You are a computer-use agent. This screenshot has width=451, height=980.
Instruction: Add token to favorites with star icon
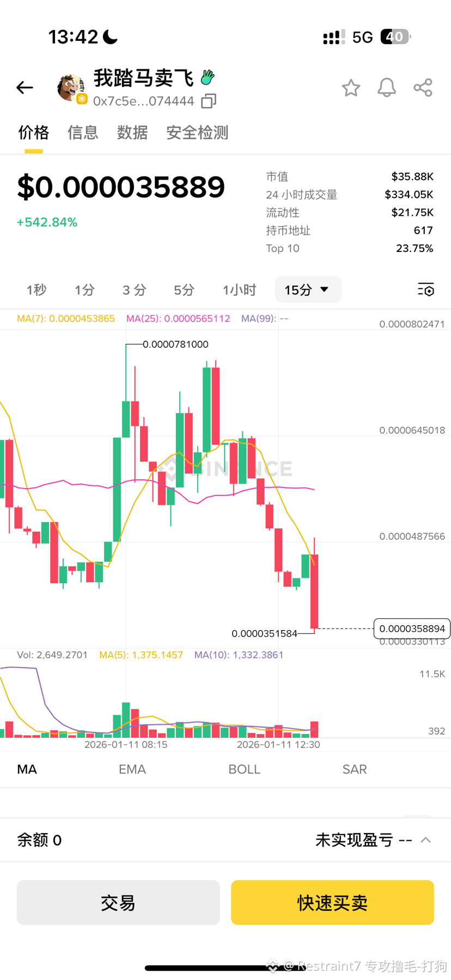tap(351, 88)
